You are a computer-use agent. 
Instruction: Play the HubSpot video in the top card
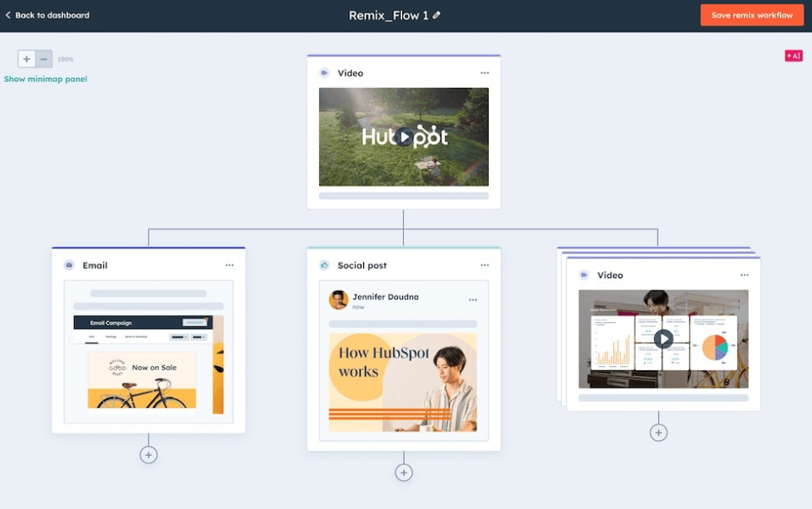[404, 137]
